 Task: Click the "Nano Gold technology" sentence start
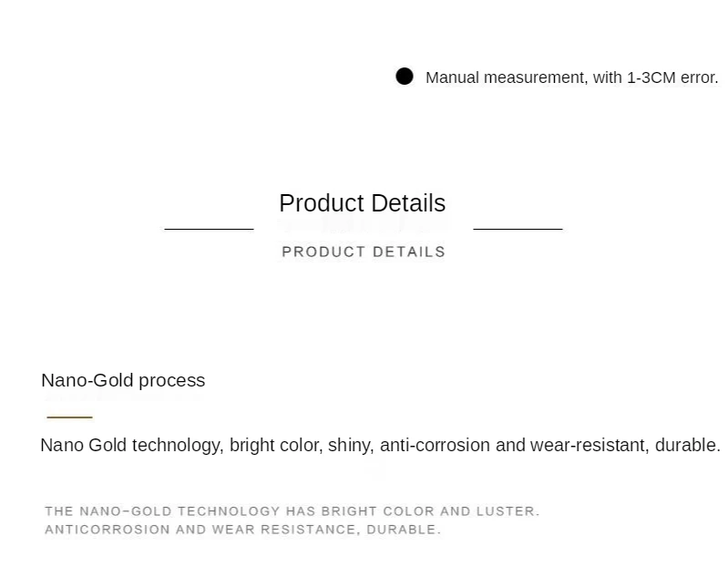pyautogui.click(x=129, y=445)
